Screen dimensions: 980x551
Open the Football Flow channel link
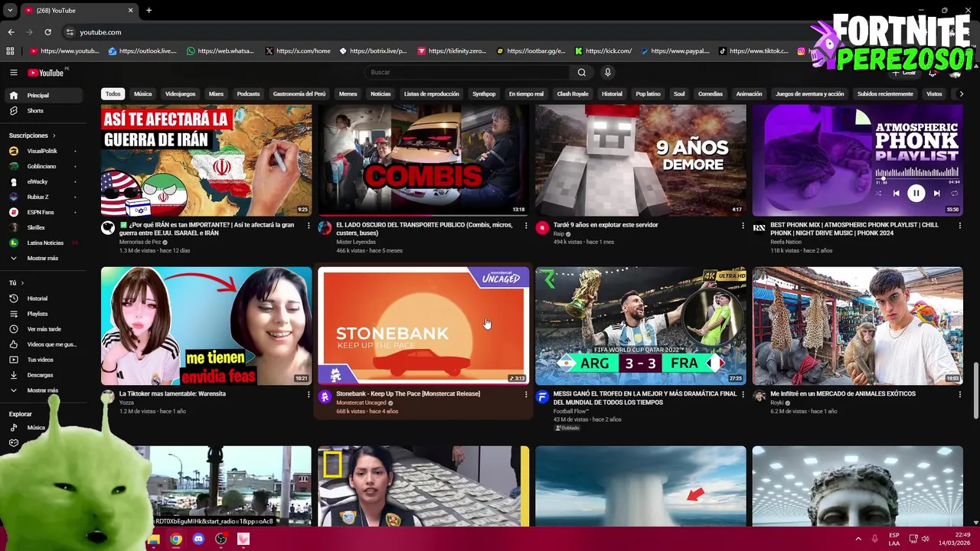(x=571, y=411)
